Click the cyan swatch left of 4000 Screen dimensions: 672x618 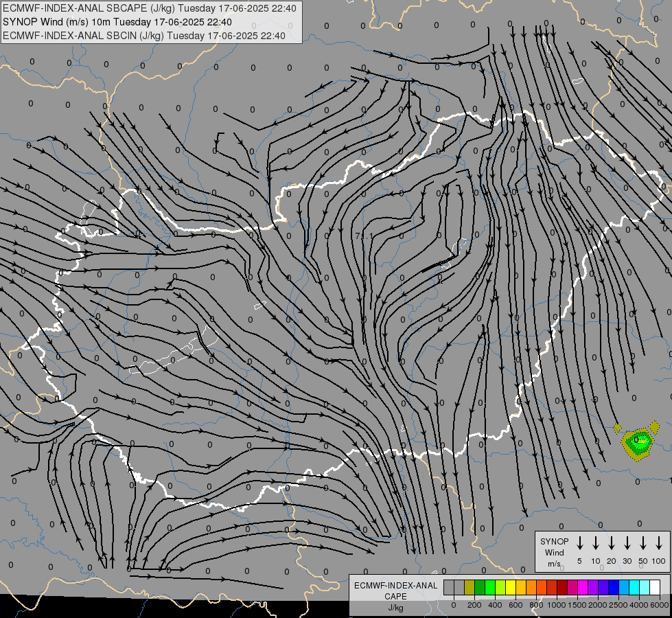pos(634,587)
